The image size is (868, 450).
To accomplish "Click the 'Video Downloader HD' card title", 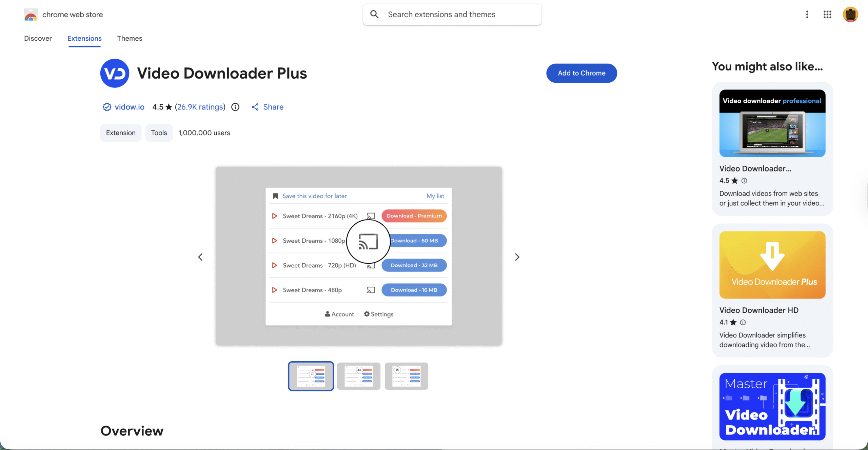I will click(759, 310).
